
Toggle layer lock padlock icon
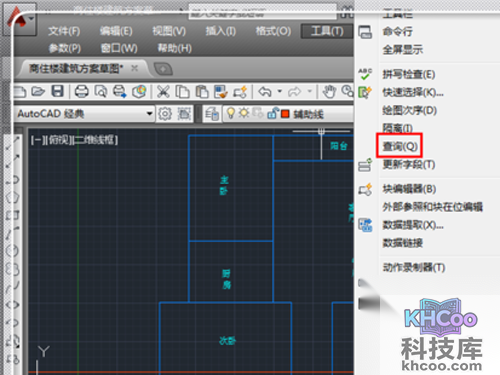point(273,113)
